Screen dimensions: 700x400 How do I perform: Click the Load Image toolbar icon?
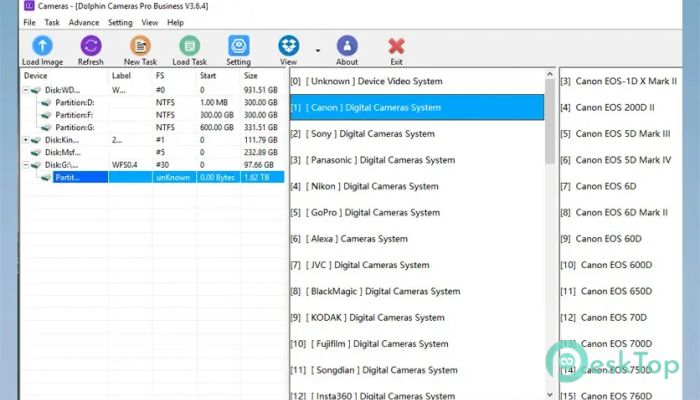coord(42,46)
